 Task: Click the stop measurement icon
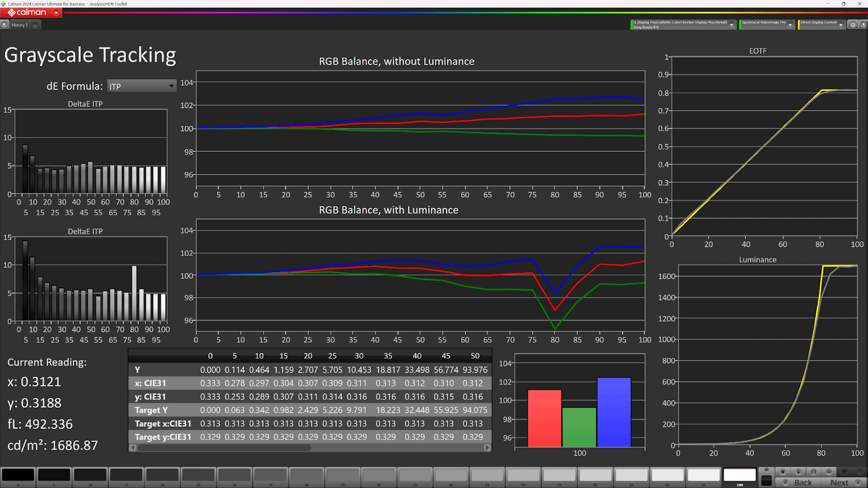(783, 472)
